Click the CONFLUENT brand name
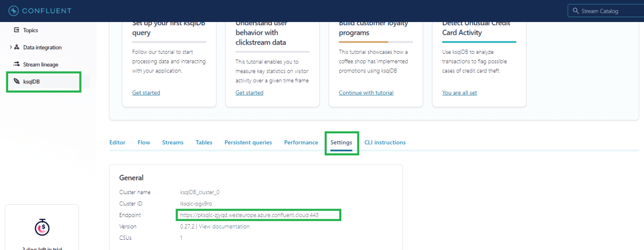644x250 pixels. (47, 11)
